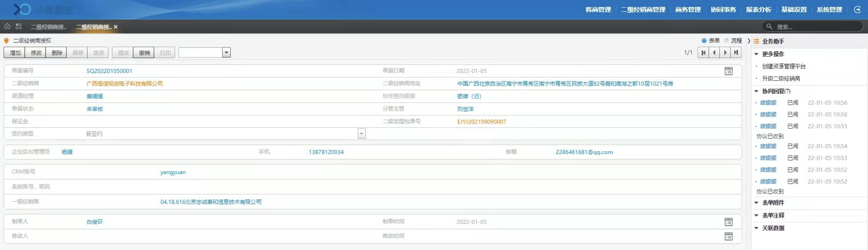This screenshot has width=868, height=250.
Task: Jump to the first record
Action: (703, 53)
